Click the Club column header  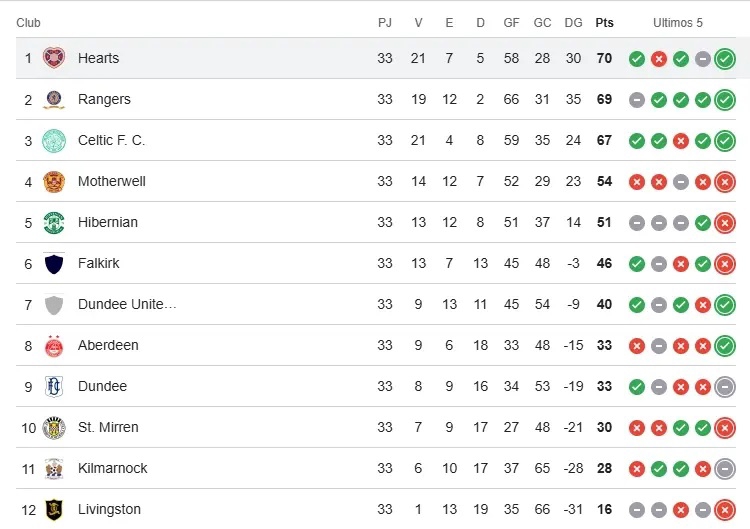[28, 22]
